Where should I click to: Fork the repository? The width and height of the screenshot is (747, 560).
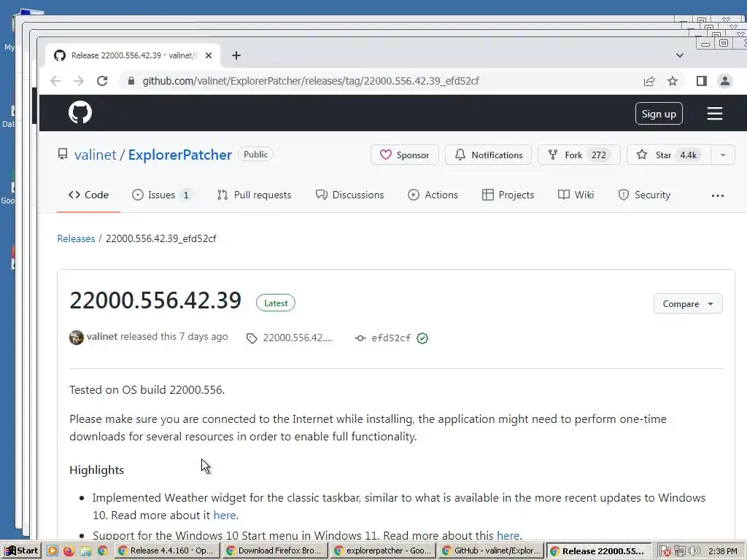point(578,155)
